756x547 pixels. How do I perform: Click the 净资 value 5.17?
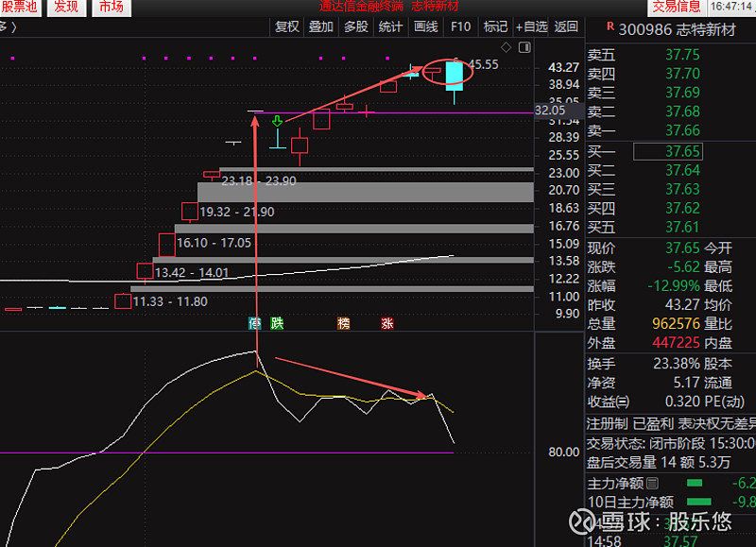[687, 383]
